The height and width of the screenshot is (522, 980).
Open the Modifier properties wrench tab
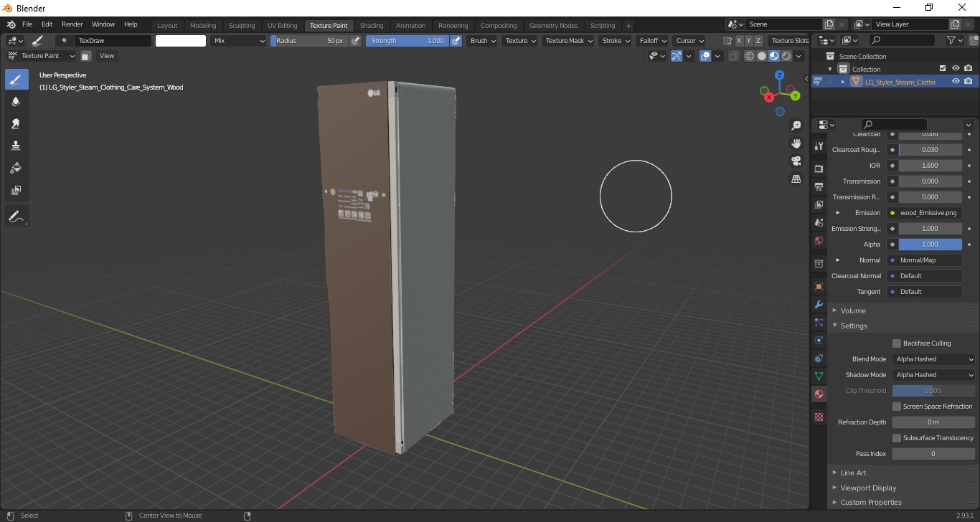(x=819, y=304)
